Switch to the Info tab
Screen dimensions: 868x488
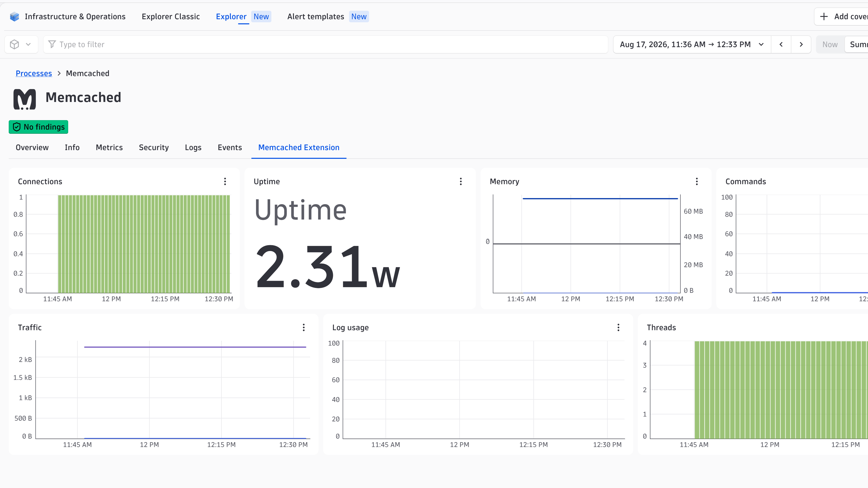(x=72, y=148)
